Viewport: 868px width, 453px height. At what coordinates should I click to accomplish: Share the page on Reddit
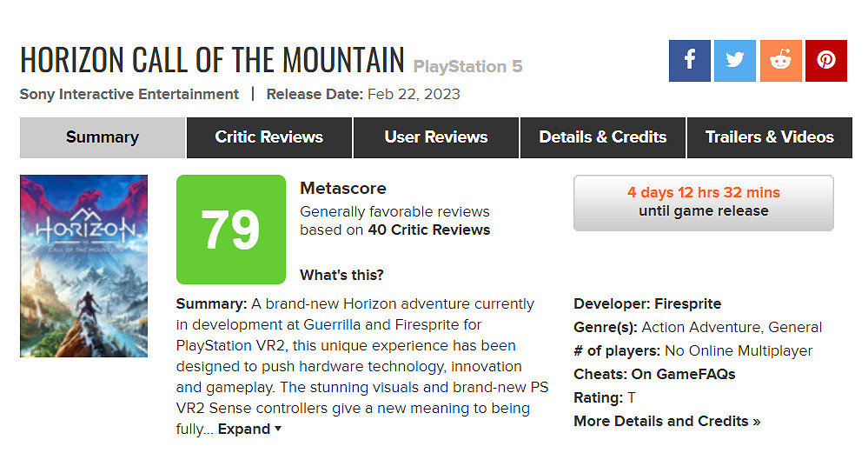[780, 61]
